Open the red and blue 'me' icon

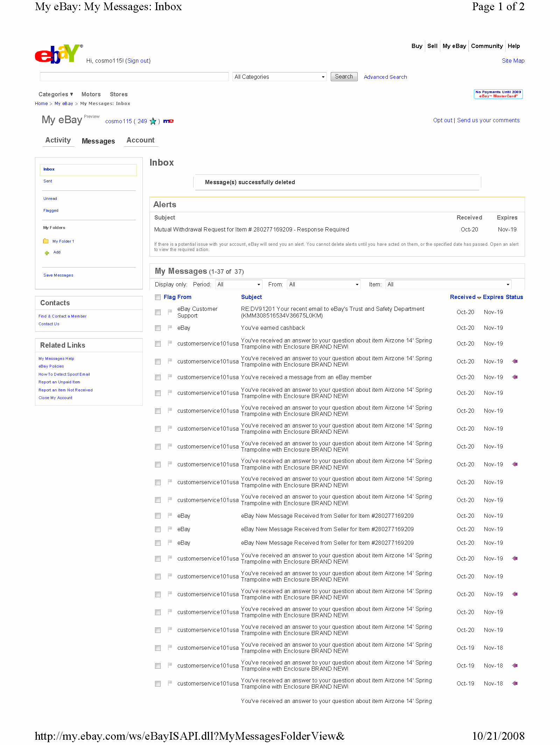[x=168, y=121]
